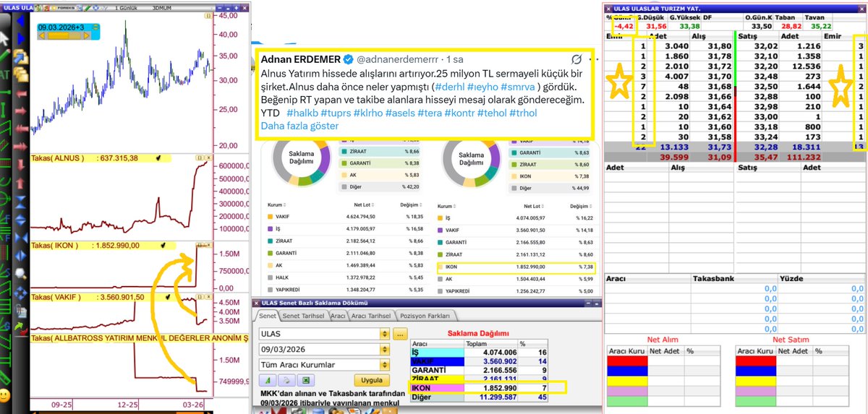Export the custody table with the Excel icon

point(305,380)
